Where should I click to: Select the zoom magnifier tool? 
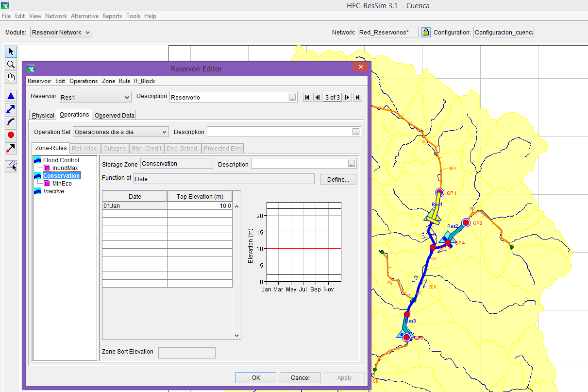pos(11,65)
